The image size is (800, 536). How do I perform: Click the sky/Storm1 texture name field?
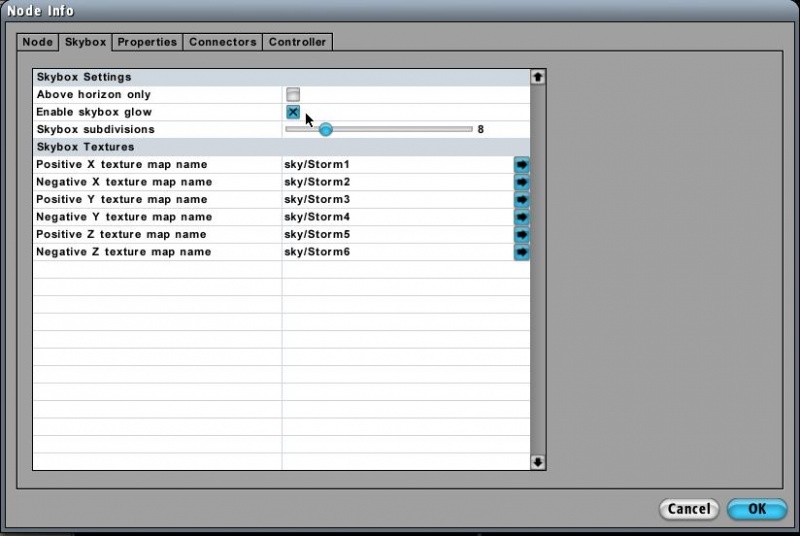coord(396,164)
